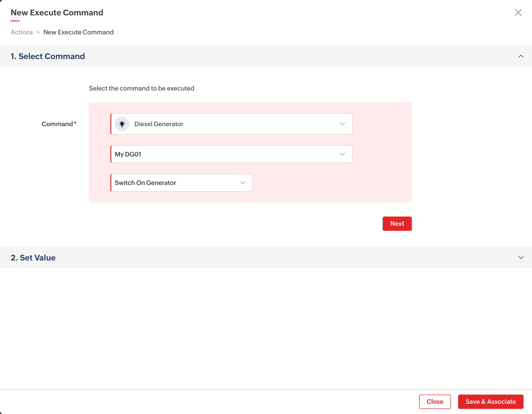Click the My DG01 dropdown arrow
This screenshot has width=532, height=414.
(x=342, y=154)
